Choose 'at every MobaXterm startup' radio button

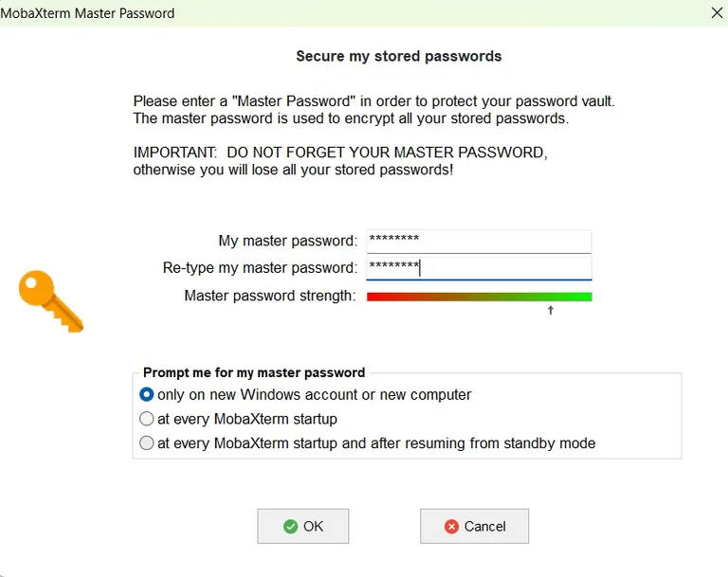pyautogui.click(x=147, y=419)
